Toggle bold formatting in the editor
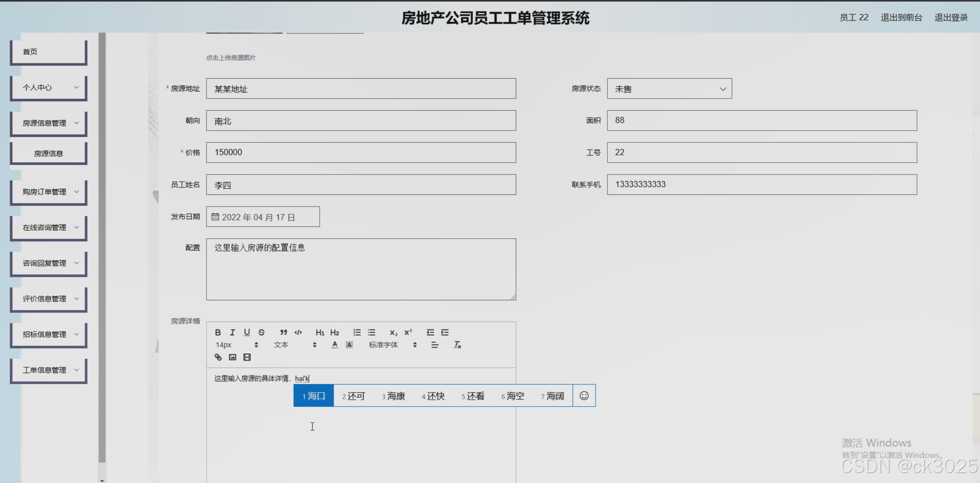Screen dimensions: 980x483 click(x=218, y=332)
